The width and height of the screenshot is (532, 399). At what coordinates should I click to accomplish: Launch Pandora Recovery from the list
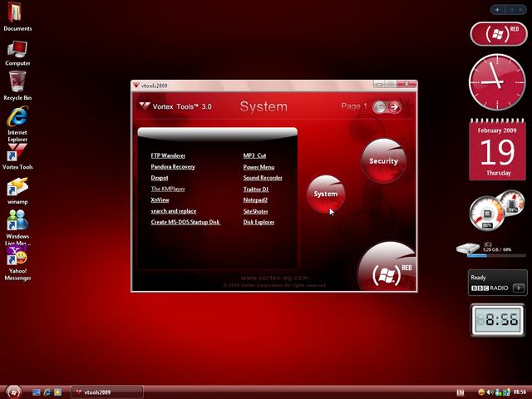(173, 166)
